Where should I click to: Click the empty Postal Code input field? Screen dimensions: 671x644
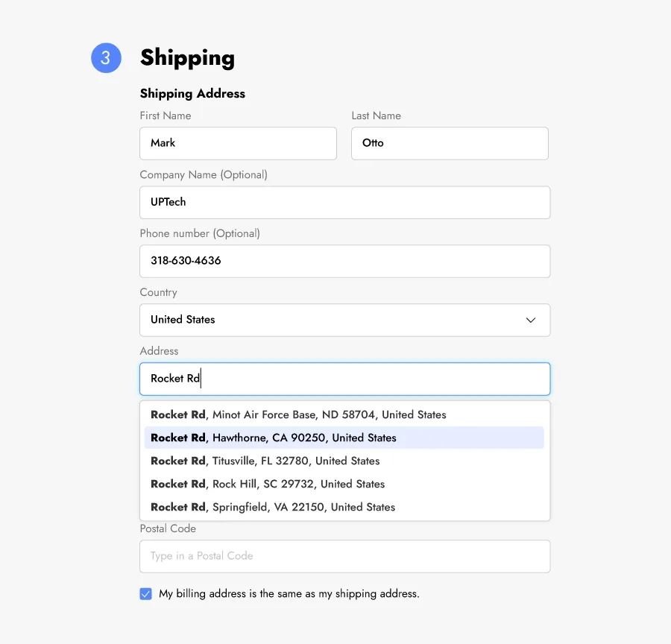point(344,556)
